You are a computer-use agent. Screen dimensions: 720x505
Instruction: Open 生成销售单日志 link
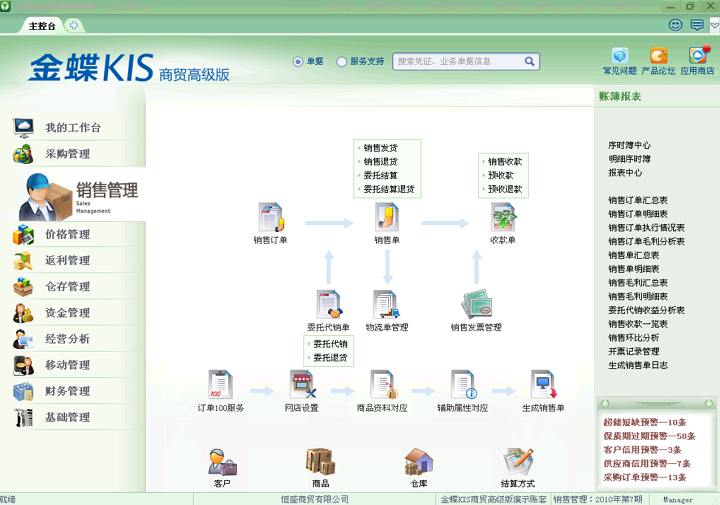tap(638, 365)
